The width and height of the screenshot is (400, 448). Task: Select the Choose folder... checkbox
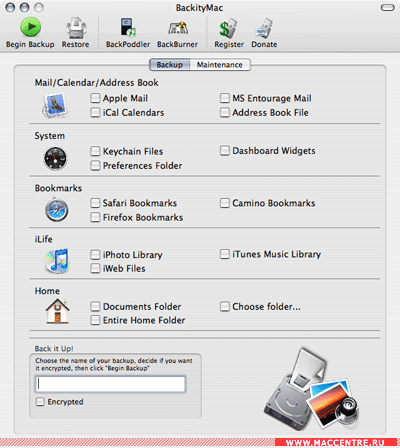225,306
